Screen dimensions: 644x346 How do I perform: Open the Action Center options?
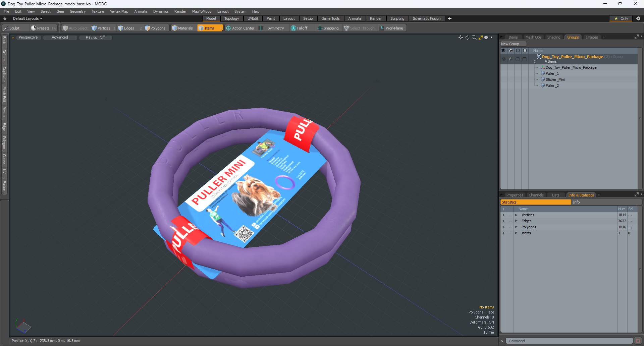click(x=240, y=28)
